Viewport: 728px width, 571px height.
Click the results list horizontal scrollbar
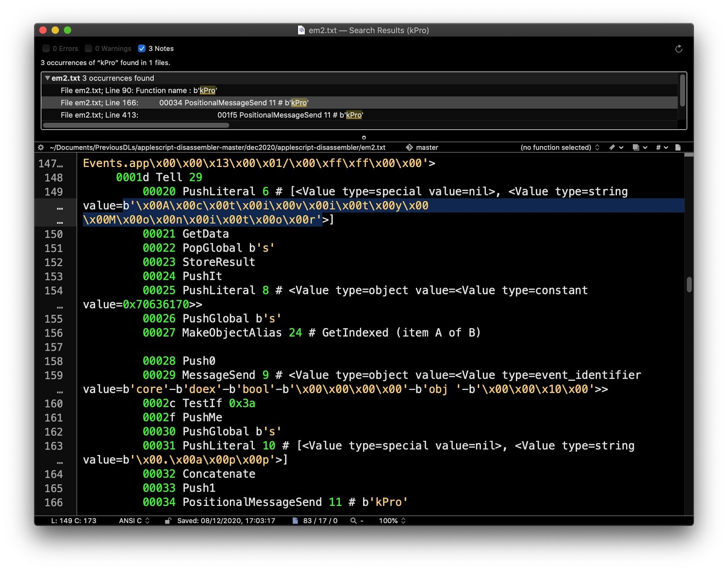(136, 126)
